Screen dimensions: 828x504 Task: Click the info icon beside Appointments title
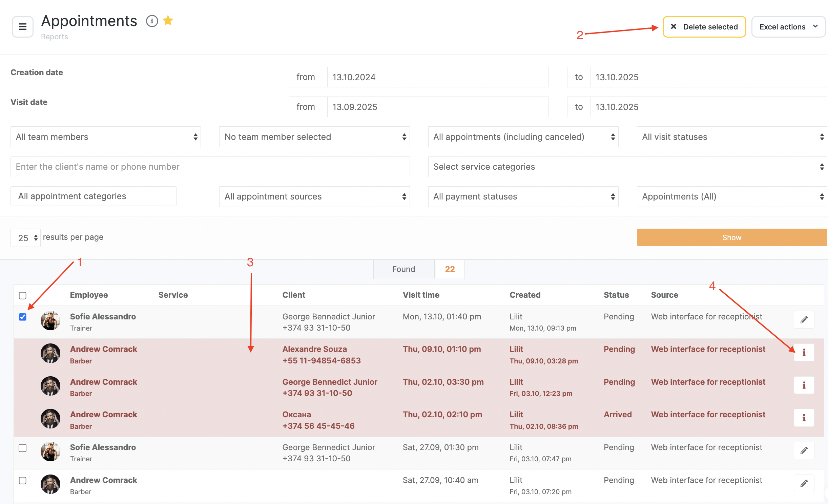(152, 21)
